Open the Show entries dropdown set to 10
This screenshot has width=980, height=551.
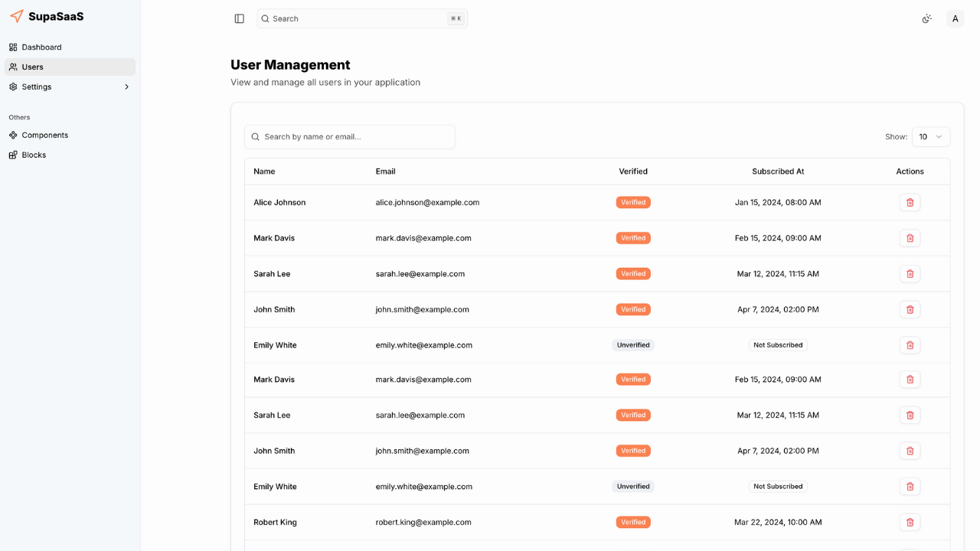930,136
